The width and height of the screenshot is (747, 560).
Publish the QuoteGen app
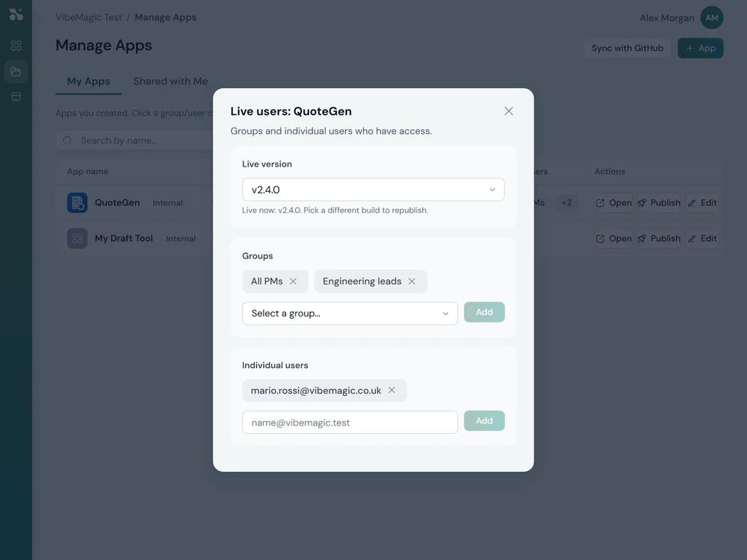660,203
